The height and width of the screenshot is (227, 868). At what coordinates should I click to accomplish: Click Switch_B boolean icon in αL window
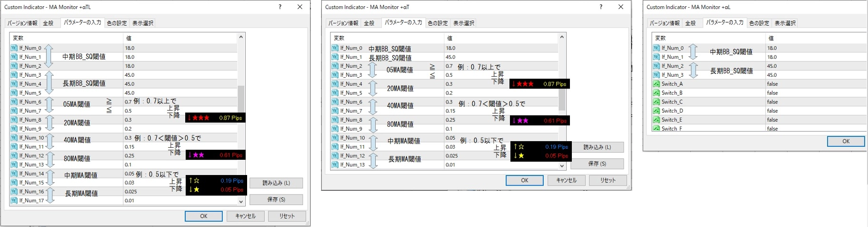tap(656, 93)
